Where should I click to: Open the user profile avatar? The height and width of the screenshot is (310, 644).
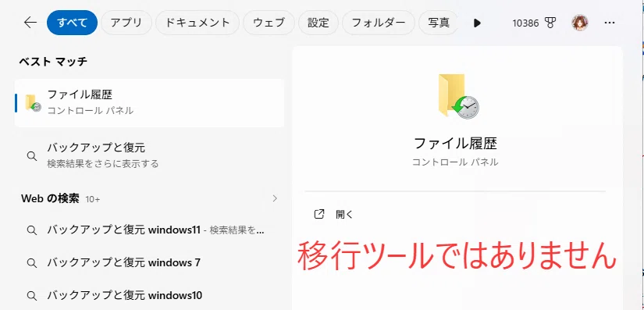pos(580,23)
